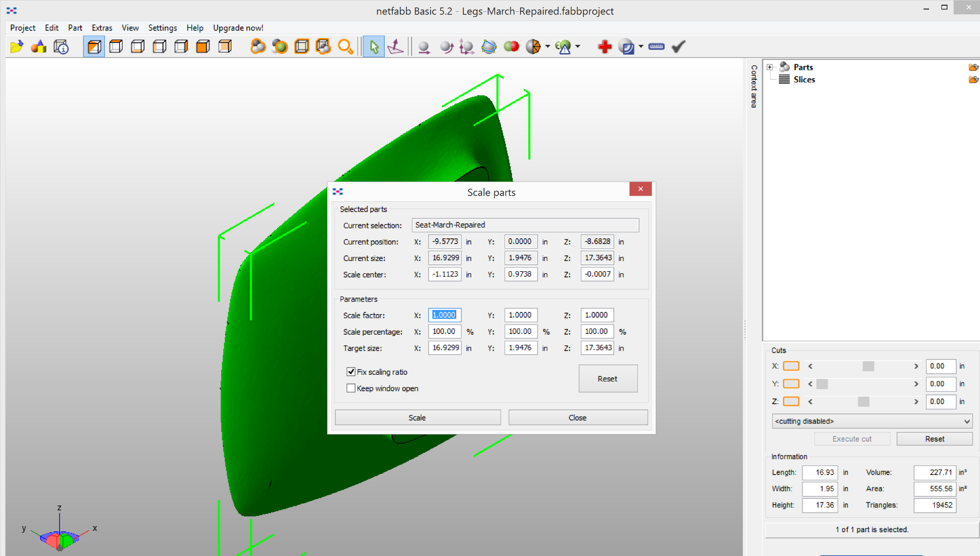
Task: Click the arrange parts blue polygon icon
Action: point(489,47)
